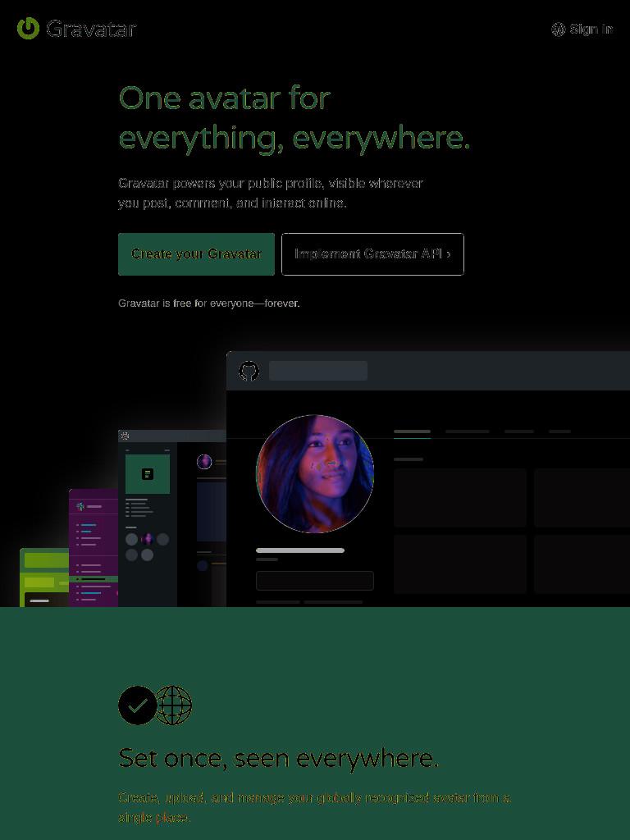Click the GitHub octocat icon in mockup
The image size is (630, 840).
click(x=249, y=371)
